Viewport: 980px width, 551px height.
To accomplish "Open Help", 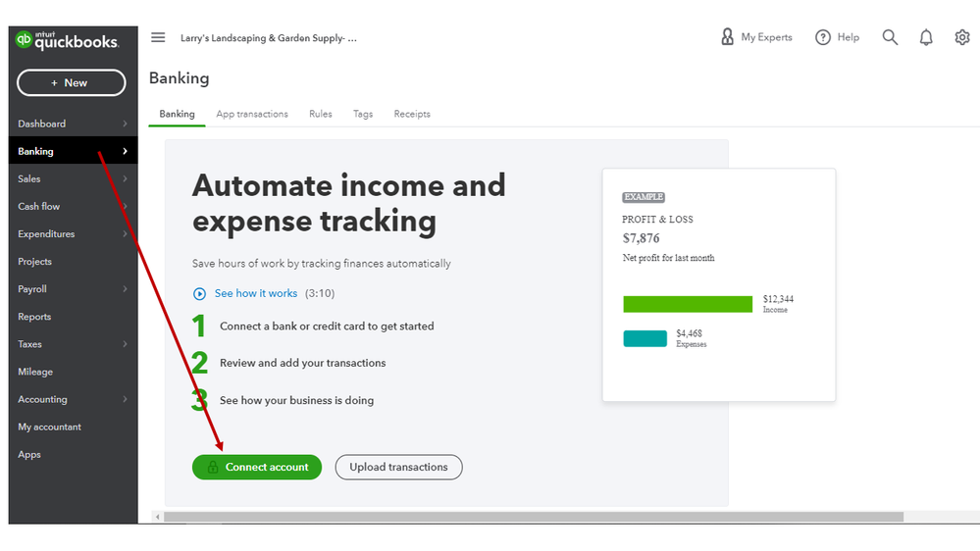I will (x=838, y=37).
